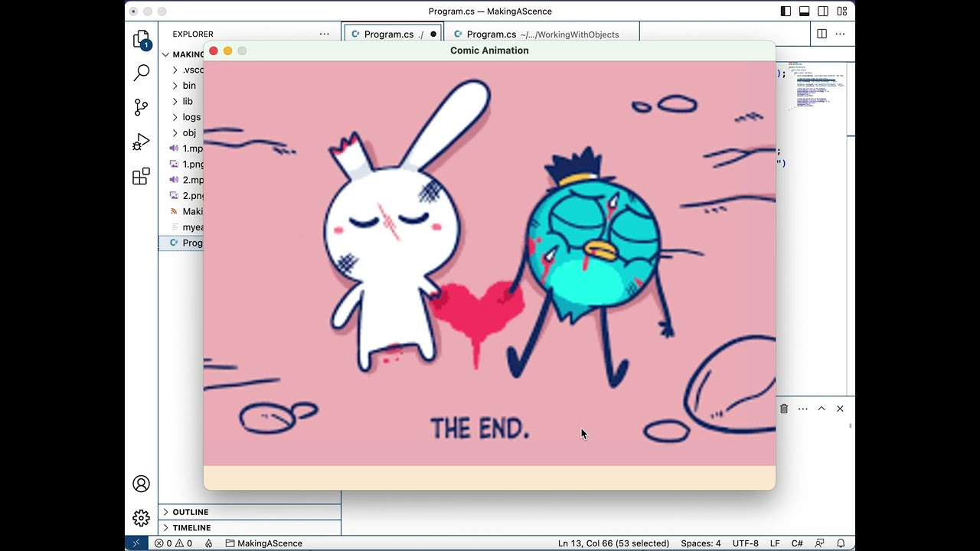Click THE END text in Comic Animation

480,428
